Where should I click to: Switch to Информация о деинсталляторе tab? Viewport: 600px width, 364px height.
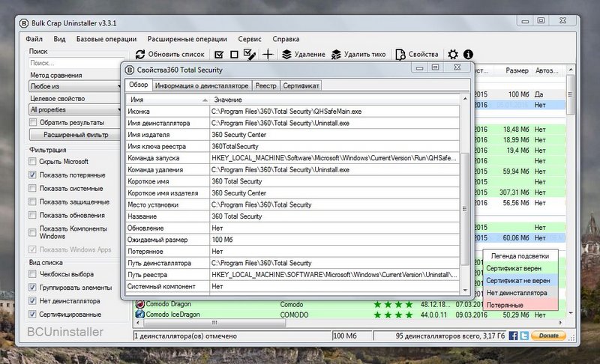point(202,86)
